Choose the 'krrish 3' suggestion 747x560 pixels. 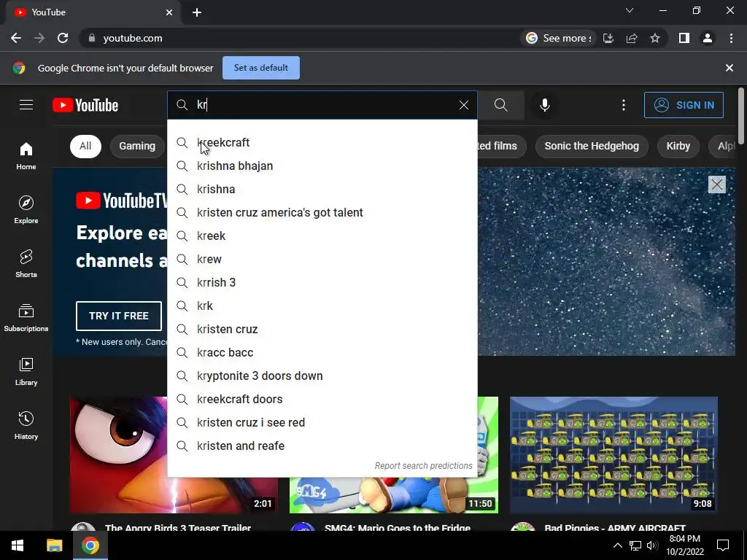[x=322, y=282]
